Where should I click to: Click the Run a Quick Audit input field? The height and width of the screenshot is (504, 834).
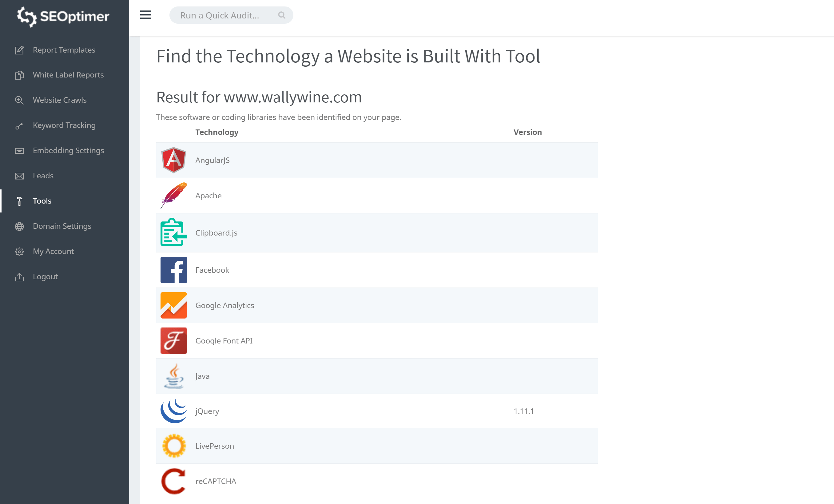click(231, 15)
